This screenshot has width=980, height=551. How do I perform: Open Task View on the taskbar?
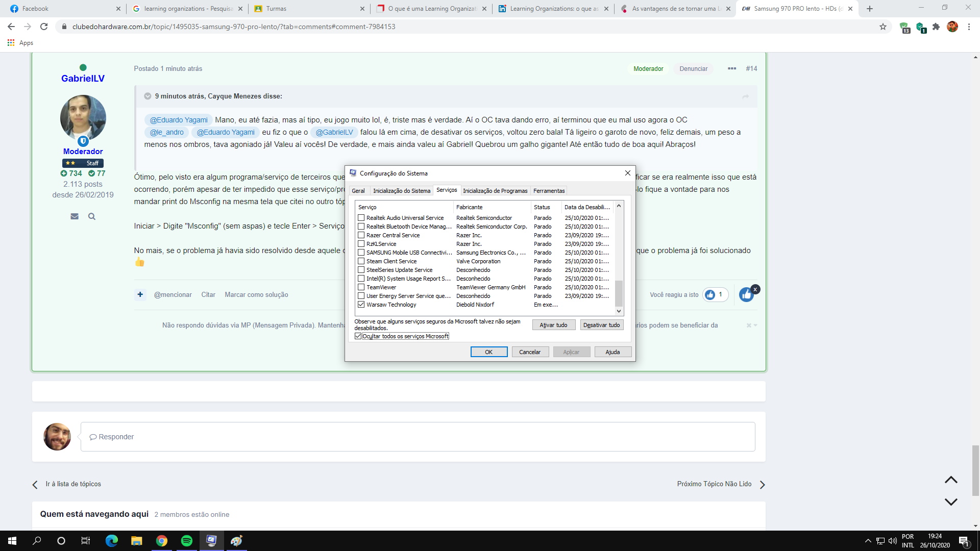pos(86,541)
